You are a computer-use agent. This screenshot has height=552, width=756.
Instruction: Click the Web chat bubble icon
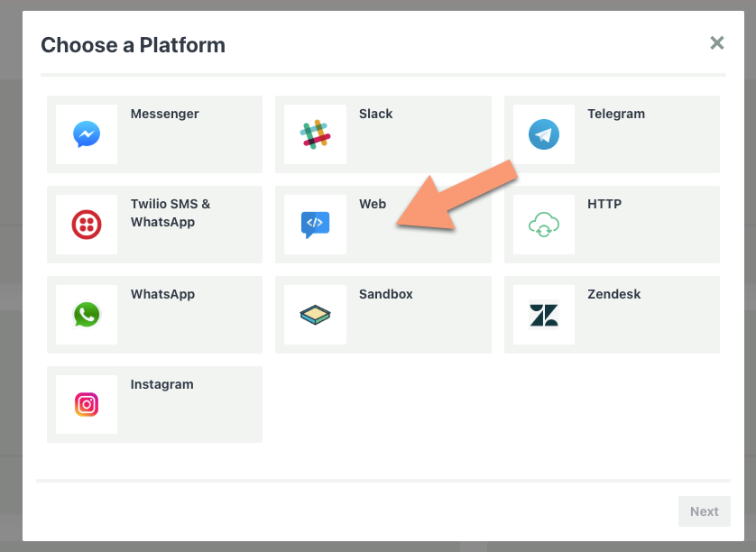pyautogui.click(x=314, y=224)
